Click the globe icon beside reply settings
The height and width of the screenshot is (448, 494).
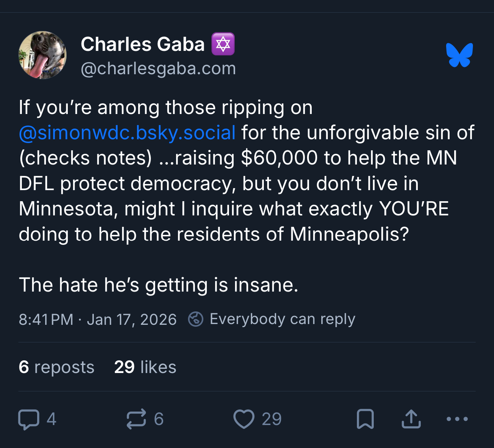[x=196, y=319]
